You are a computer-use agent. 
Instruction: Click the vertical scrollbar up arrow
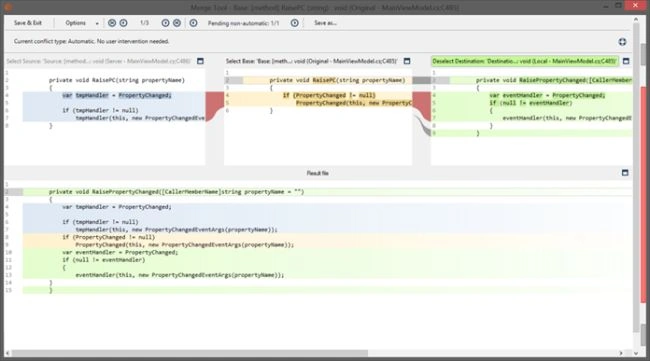pyautogui.click(x=636, y=19)
